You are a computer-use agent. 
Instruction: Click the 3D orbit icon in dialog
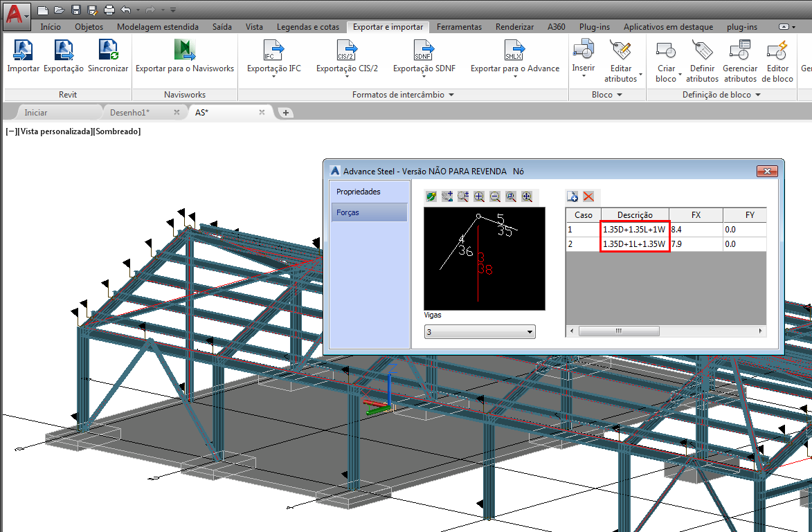pyautogui.click(x=431, y=196)
